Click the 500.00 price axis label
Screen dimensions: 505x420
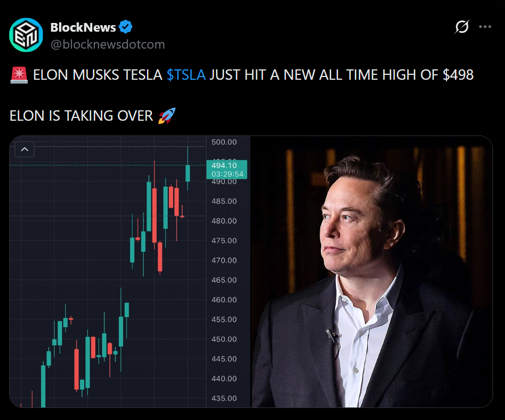[x=225, y=142]
